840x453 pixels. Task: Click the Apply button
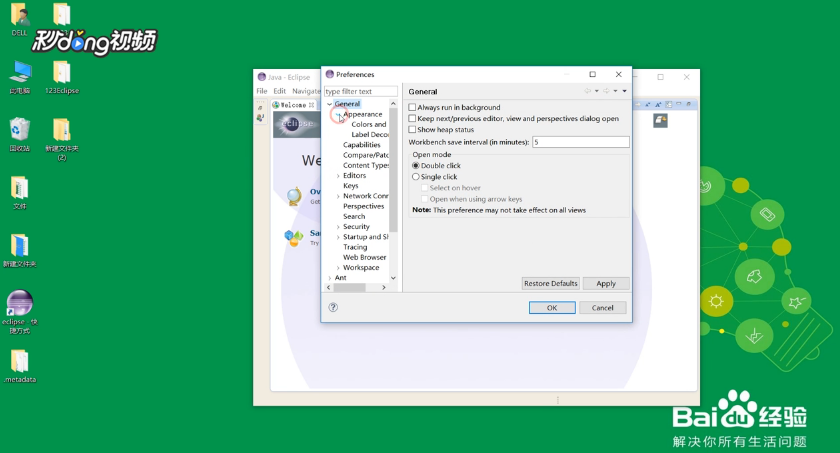pyautogui.click(x=606, y=283)
